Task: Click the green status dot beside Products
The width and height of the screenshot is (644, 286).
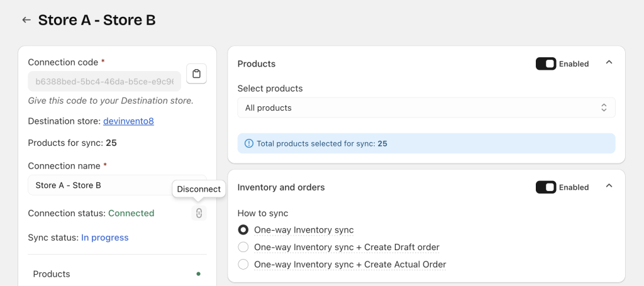Action: (x=199, y=274)
